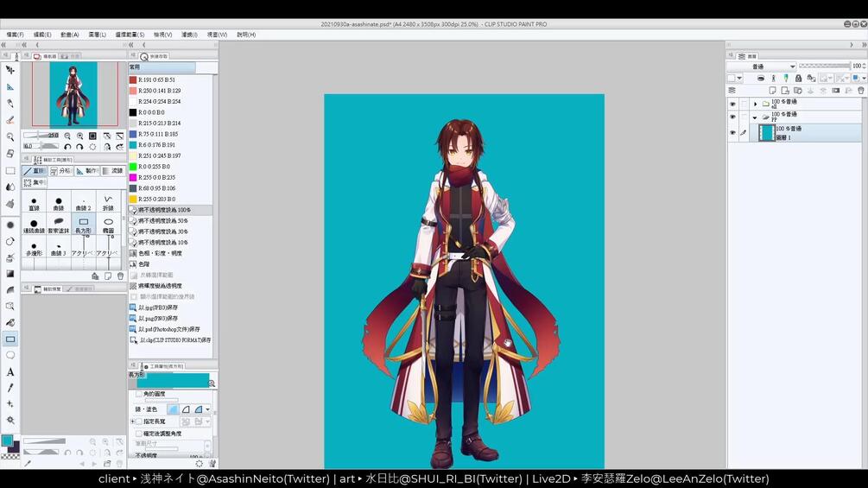Screen dimensions: 868x488
Task: Select the Operation/Move tool at toolbar top
Action: (10, 70)
